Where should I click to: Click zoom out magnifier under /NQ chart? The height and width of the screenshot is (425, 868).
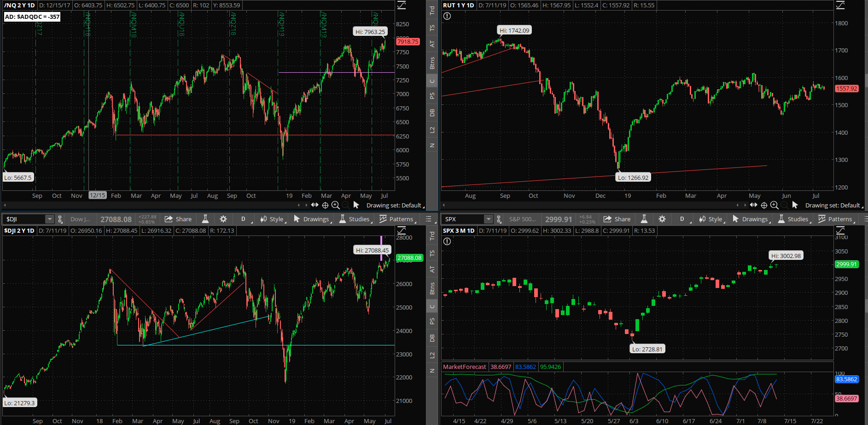(346, 205)
